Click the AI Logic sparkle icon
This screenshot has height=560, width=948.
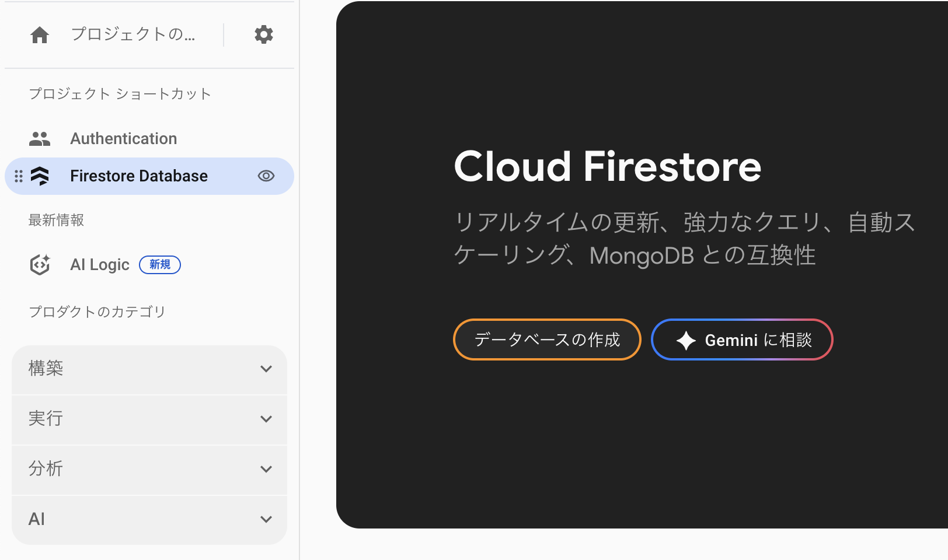coord(40,265)
